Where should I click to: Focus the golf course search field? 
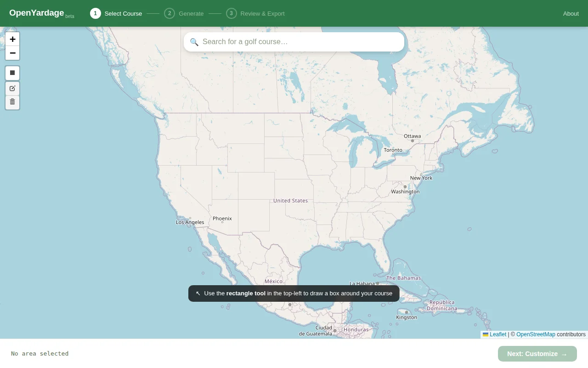[x=294, y=42]
